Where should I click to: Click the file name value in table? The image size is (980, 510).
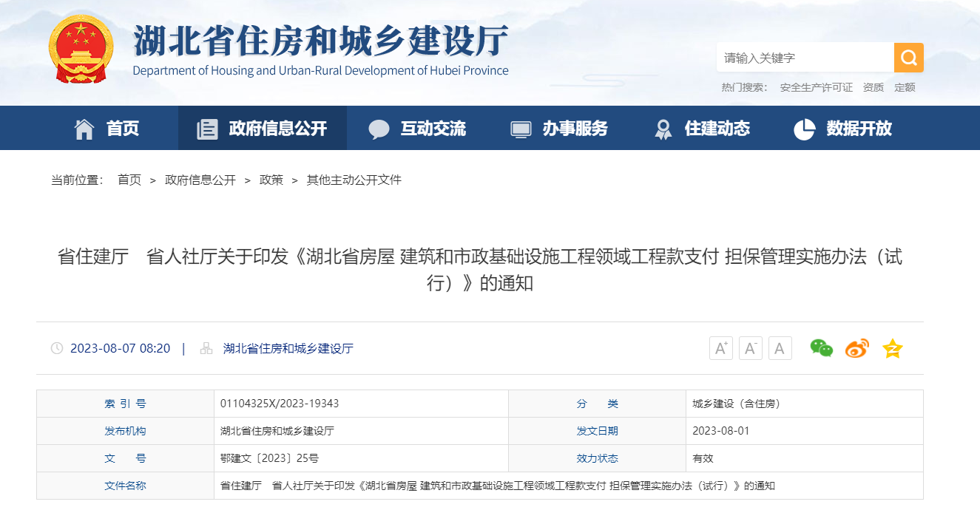click(498, 486)
